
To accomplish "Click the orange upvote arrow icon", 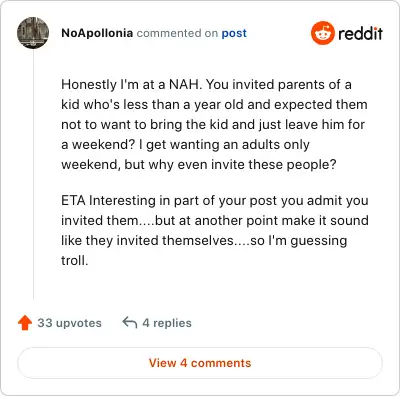I will tap(25, 323).
